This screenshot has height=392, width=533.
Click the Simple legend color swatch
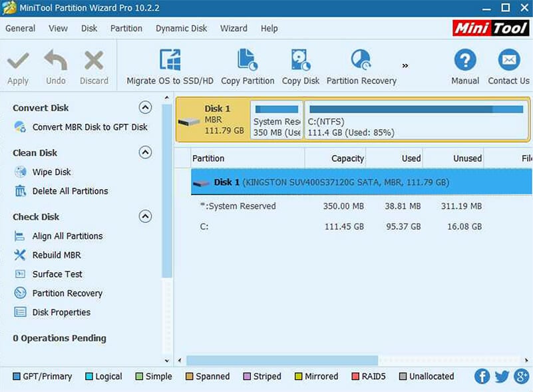point(139,377)
